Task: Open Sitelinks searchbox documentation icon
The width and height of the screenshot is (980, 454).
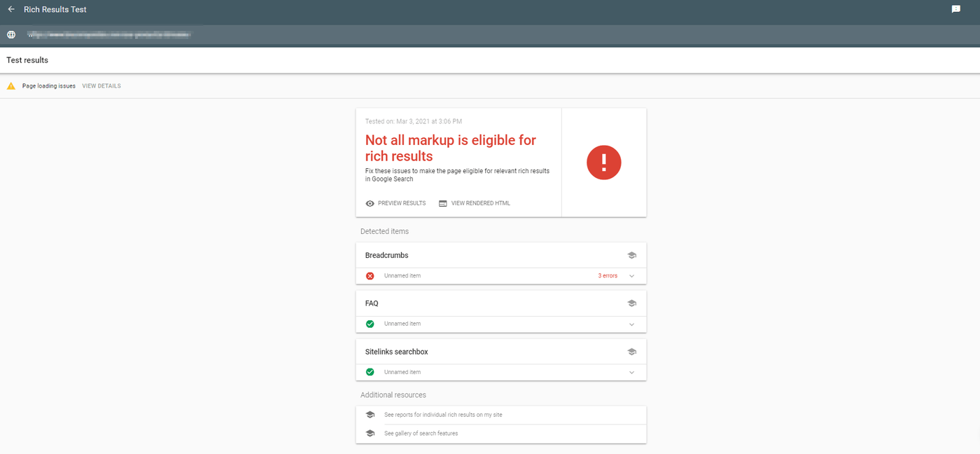Action: tap(631, 351)
